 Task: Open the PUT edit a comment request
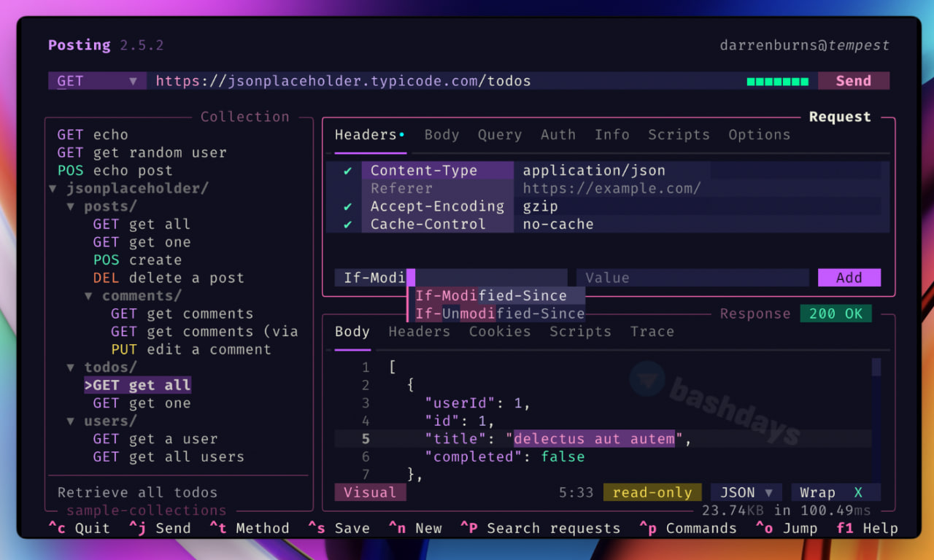pyautogui.click(x=190, y=349)
